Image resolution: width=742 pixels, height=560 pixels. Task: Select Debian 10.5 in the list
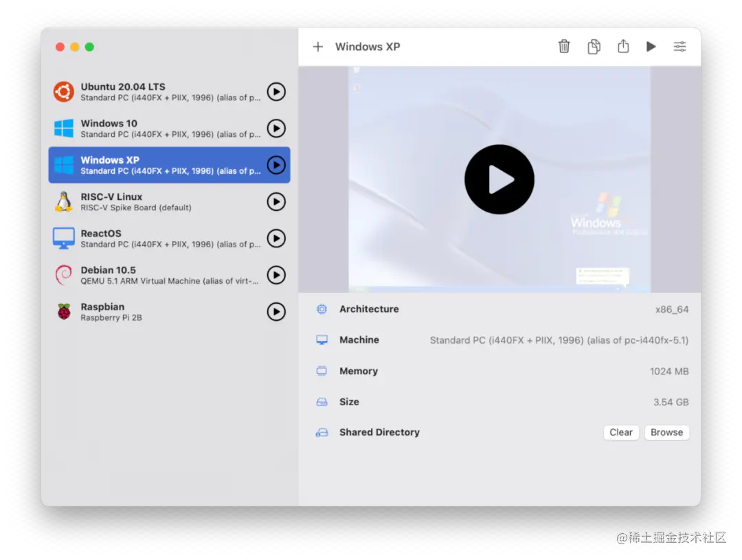170,275
